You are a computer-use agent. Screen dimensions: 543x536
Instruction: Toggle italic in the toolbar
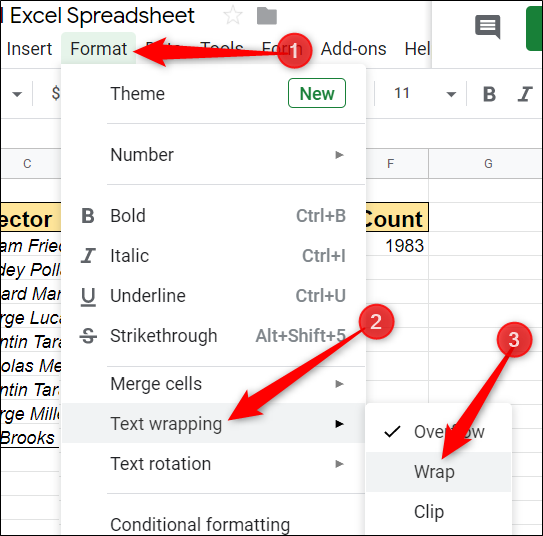(x=525, y=94)
